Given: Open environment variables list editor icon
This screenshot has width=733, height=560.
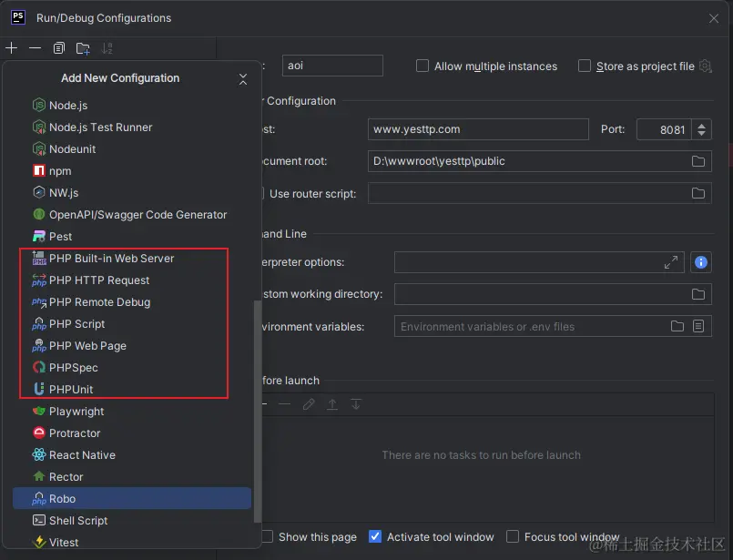Looking at the screenshot, I should click(697, 326).
